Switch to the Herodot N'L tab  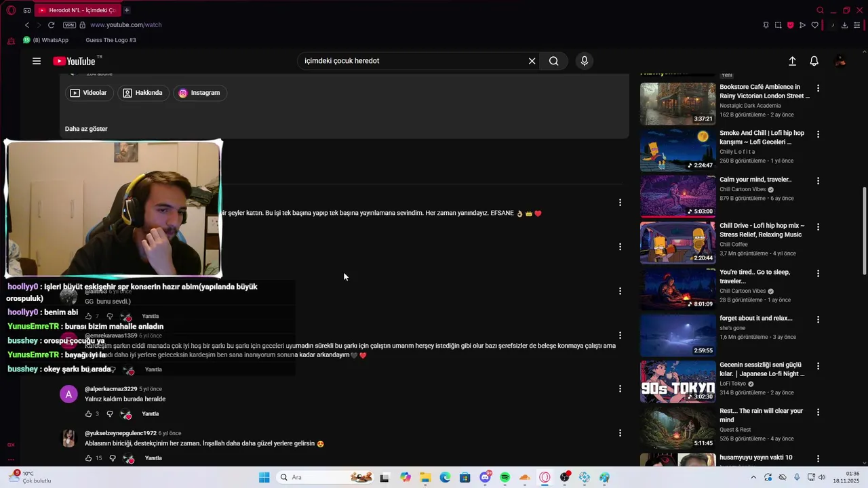point(77,10)
